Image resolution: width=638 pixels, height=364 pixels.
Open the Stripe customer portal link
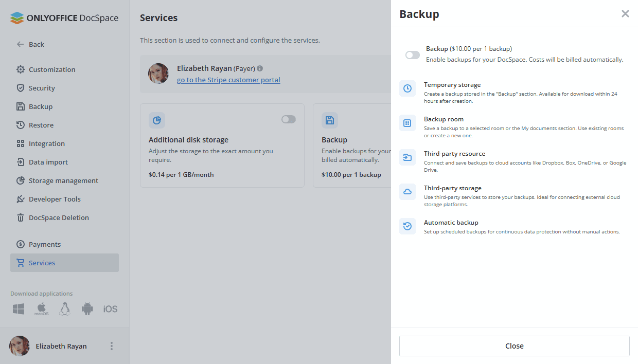point(228,80)
